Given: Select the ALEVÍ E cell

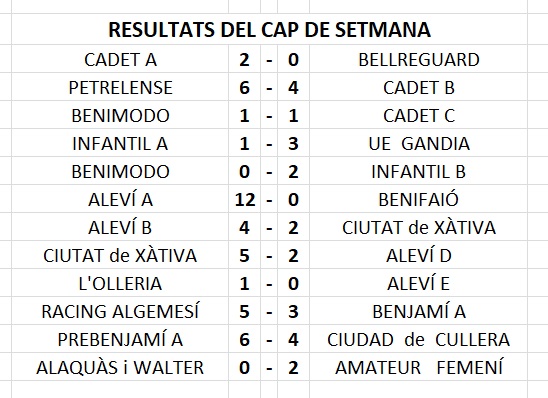Looking at the screenshot, I should pyautogui.click(x=418, y=283).
